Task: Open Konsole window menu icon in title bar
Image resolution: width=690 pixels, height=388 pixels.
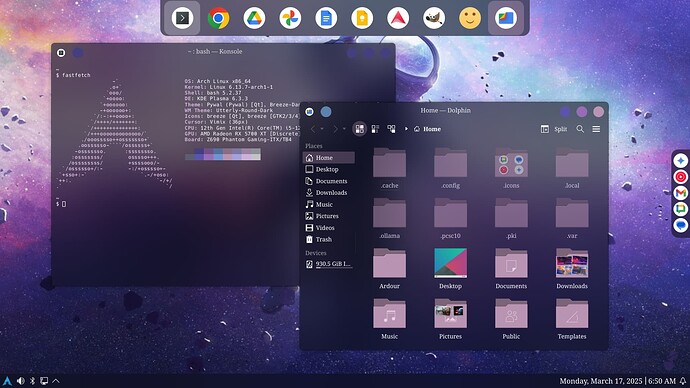Action: [x=61, y=53]
